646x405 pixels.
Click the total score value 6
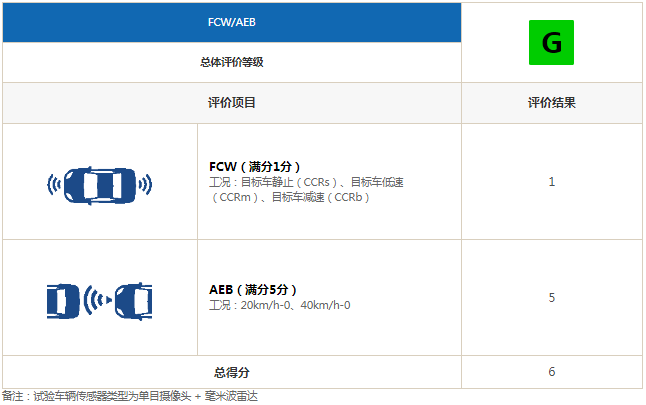[x=551, y=371]
